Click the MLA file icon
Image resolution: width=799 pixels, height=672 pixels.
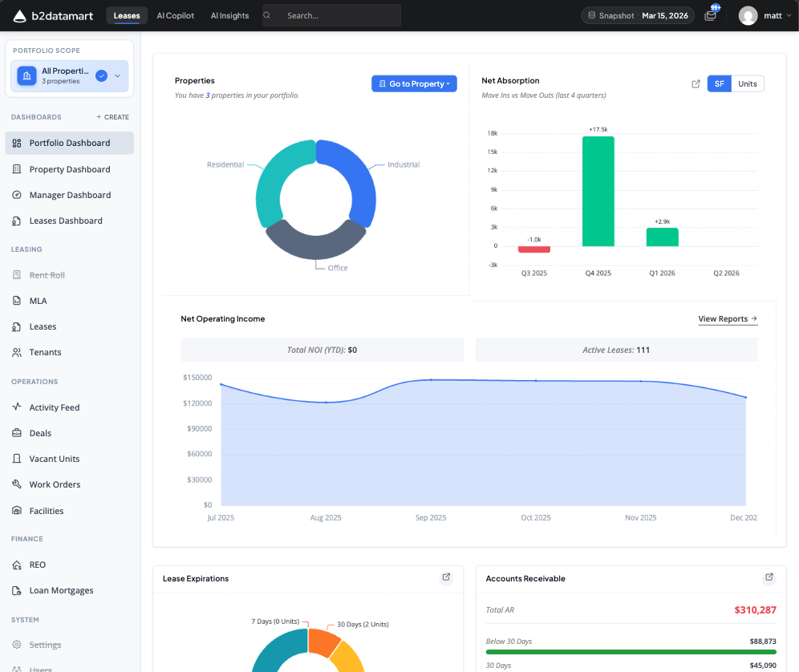click(17, 301)
